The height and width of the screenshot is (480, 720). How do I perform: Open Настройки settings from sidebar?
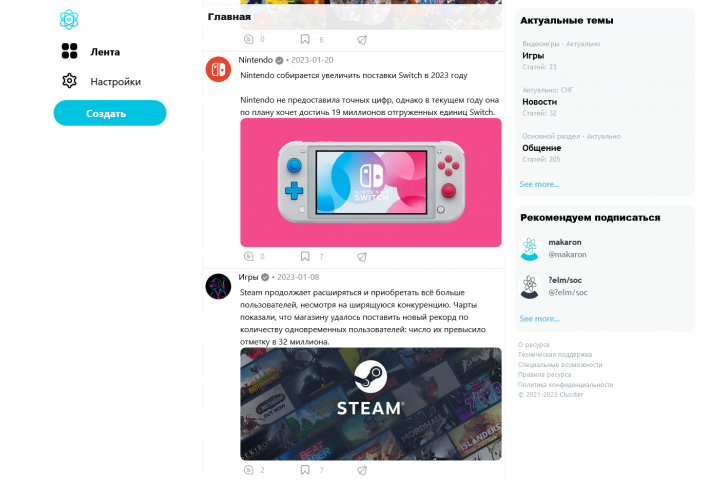coord(101,81)
